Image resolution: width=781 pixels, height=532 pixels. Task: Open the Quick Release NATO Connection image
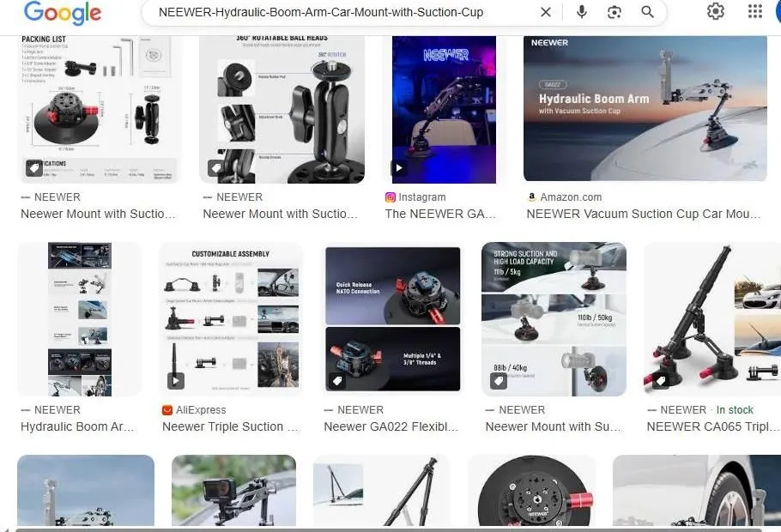[393, 319]
